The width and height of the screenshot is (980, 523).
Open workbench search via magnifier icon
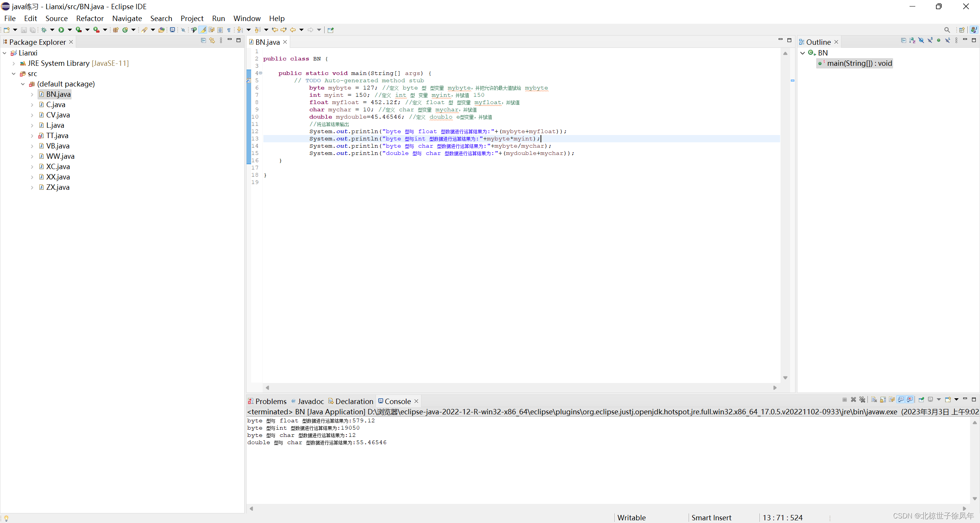[946, 30]
